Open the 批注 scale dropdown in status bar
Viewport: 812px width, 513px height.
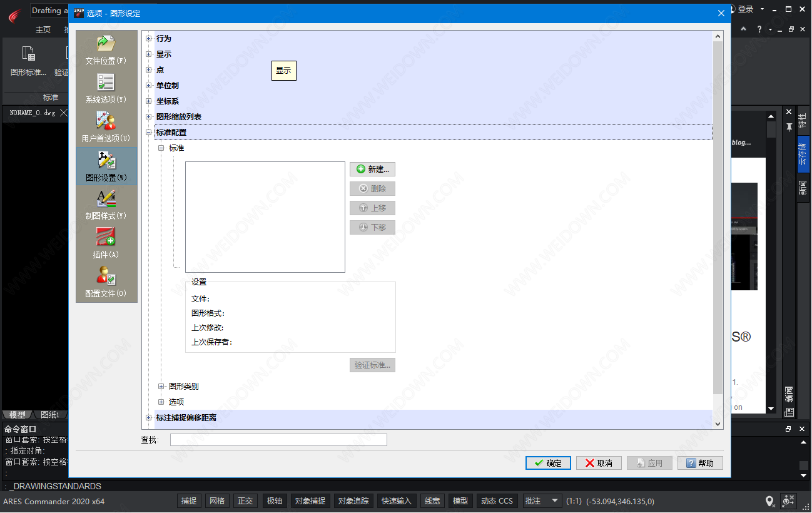click(542, 501)
